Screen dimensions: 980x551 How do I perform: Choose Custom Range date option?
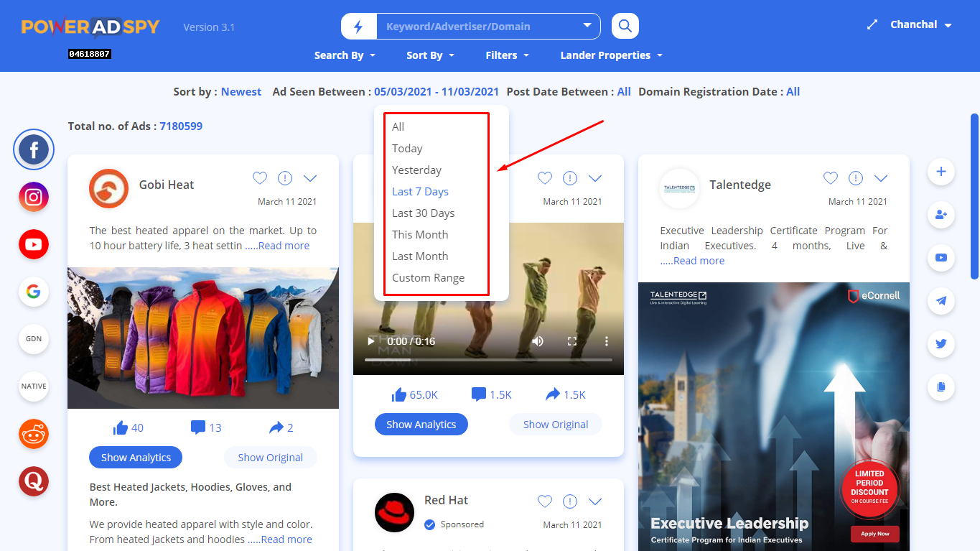tap(428, 278)
